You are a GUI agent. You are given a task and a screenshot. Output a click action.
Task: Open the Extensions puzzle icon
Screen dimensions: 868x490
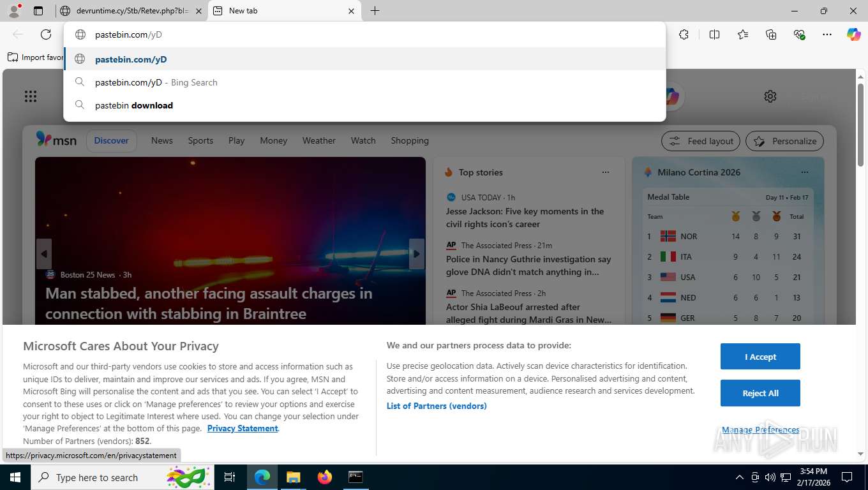[x=684, y=34]
